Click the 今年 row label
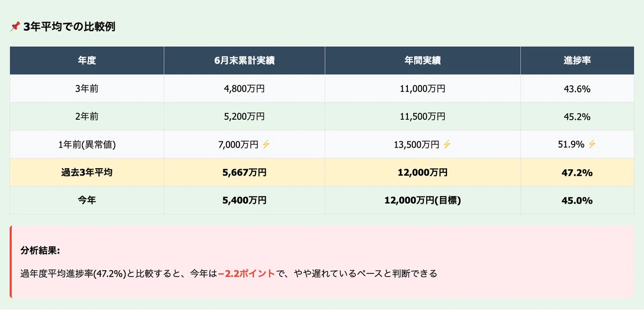 click(87, 200)
